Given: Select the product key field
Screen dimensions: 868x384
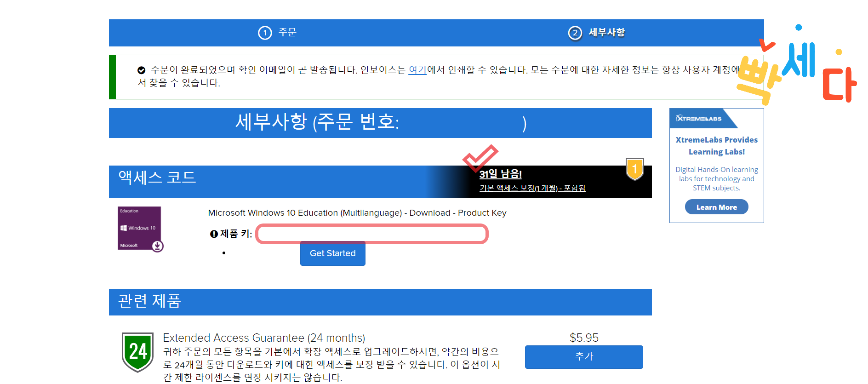Looking at the screenshot, I should click(x=371, y=234).
